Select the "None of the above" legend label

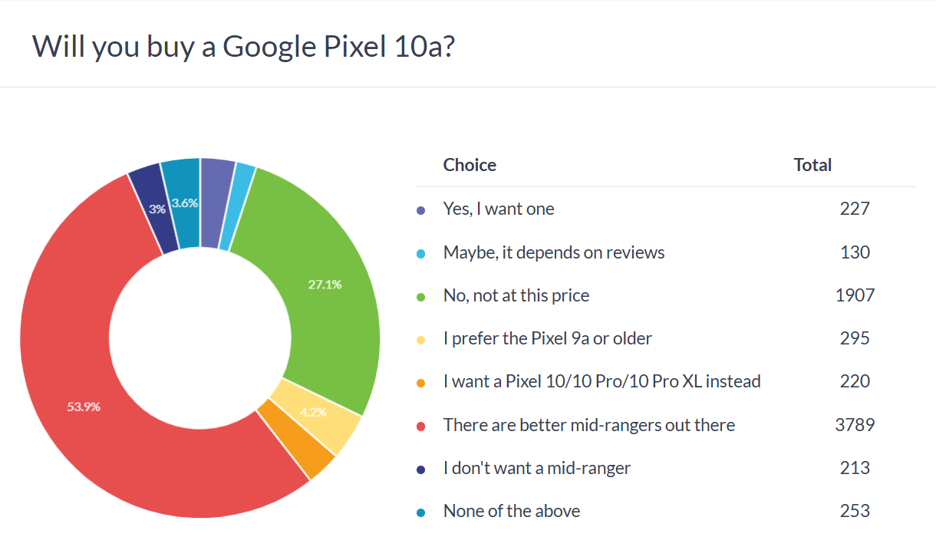tap(512, 511)
